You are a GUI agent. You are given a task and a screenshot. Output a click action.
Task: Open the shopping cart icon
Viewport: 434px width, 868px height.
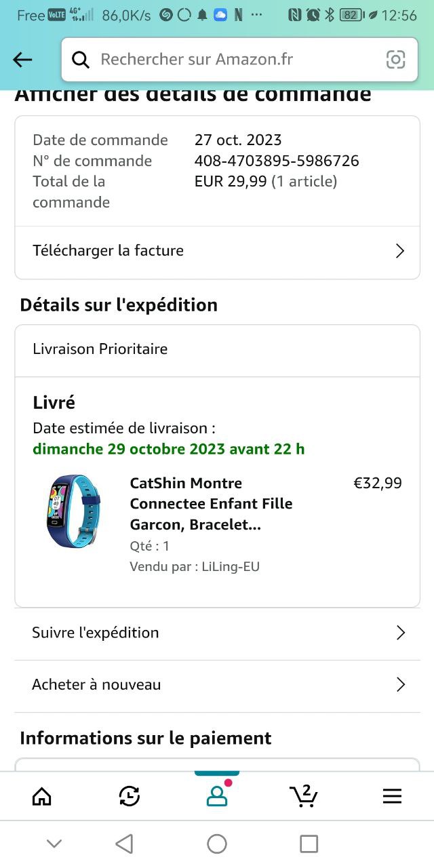[x=303, y=795]
